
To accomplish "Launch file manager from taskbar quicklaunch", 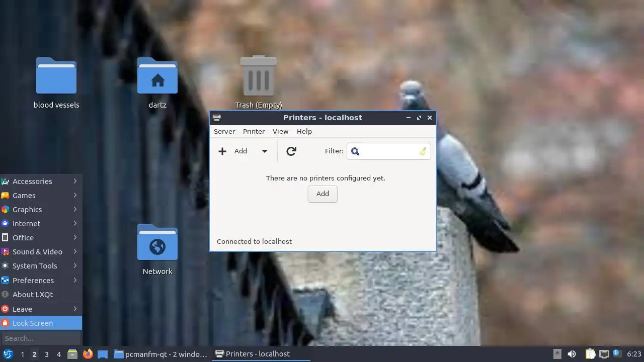I will coord(72,354).
